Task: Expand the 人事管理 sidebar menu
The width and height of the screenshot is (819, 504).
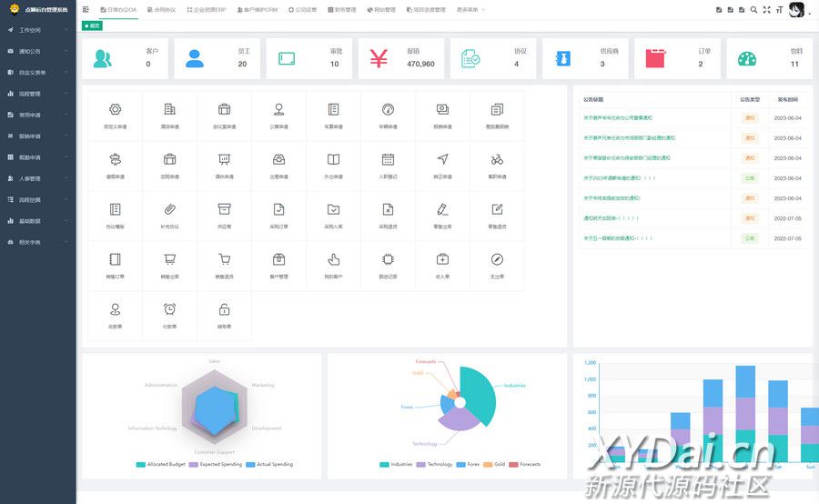Action: (x=37, y=178)
